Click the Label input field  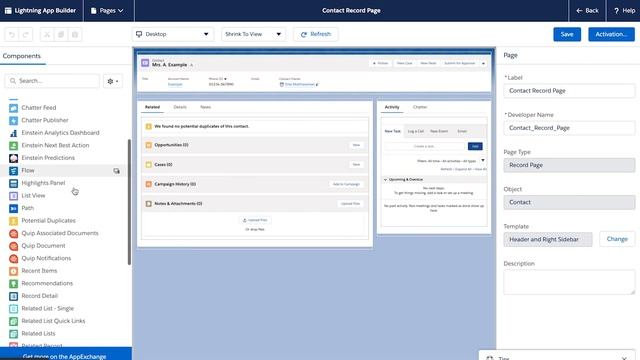[569, 91]
